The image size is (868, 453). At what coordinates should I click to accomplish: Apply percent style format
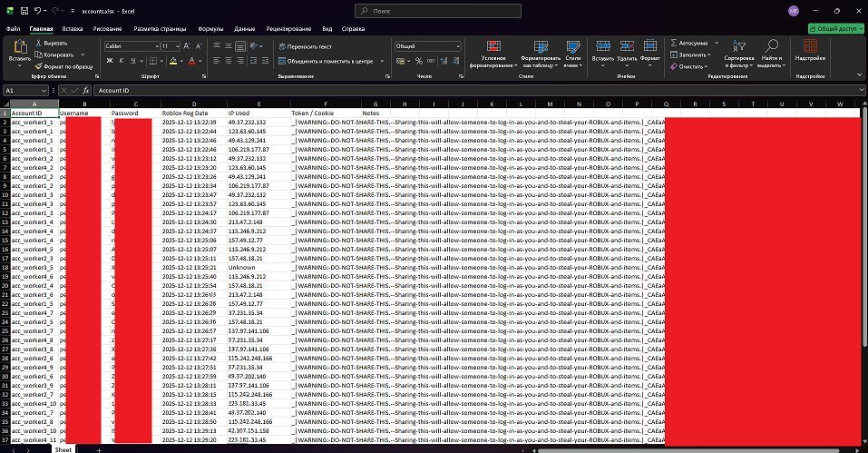point(419,61)
